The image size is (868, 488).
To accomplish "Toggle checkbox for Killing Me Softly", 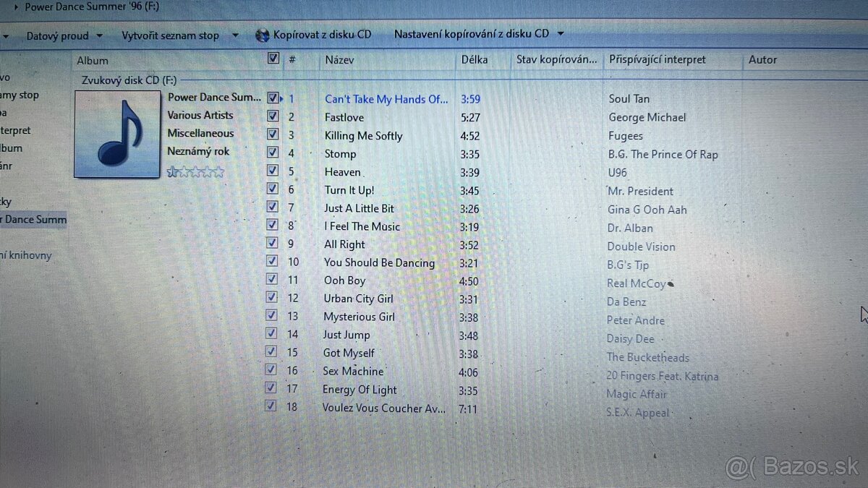I will pyautogui.click(x=273, y=134).
